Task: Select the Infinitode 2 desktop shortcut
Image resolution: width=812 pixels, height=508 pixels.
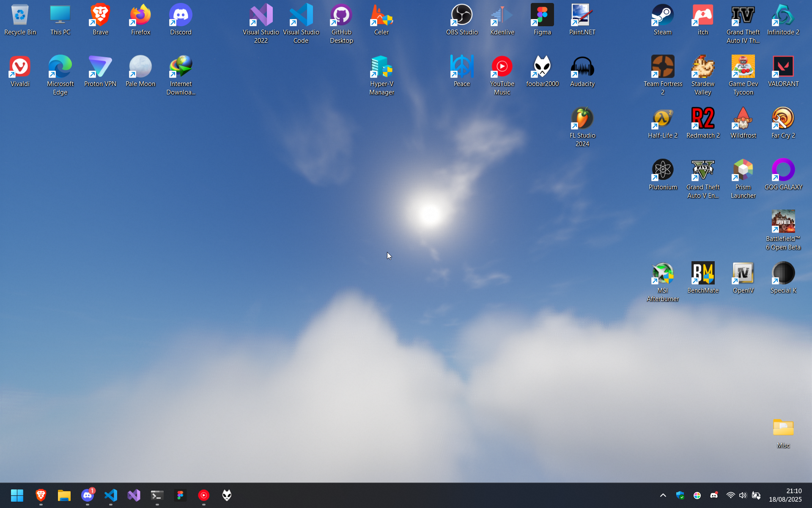Action: point(783,20)
